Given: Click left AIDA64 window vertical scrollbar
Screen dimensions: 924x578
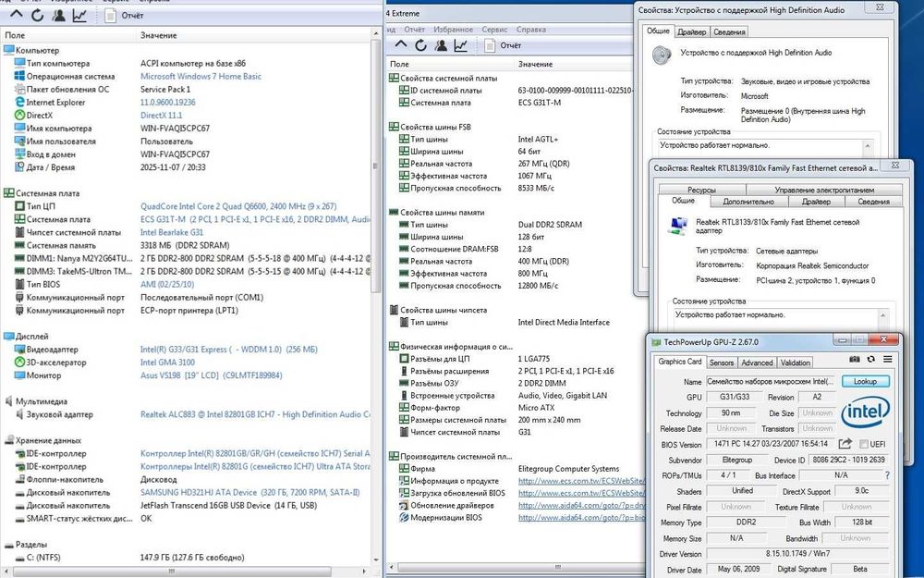Looking at the screenshot, I should click(x=375, y=166).
